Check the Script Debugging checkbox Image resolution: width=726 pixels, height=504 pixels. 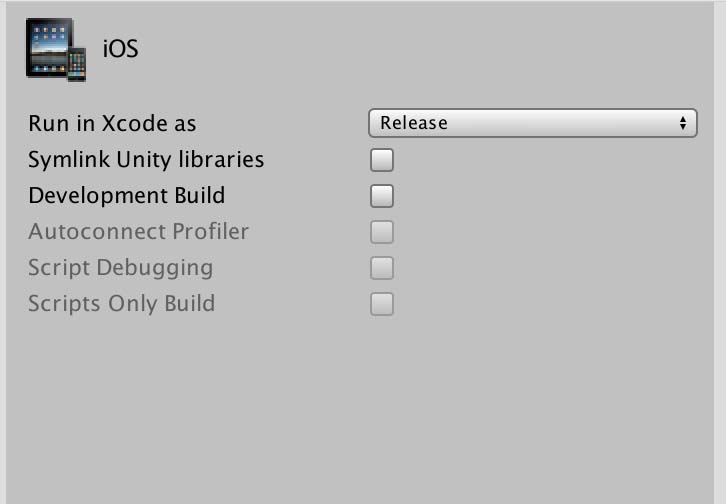(382, 268)
